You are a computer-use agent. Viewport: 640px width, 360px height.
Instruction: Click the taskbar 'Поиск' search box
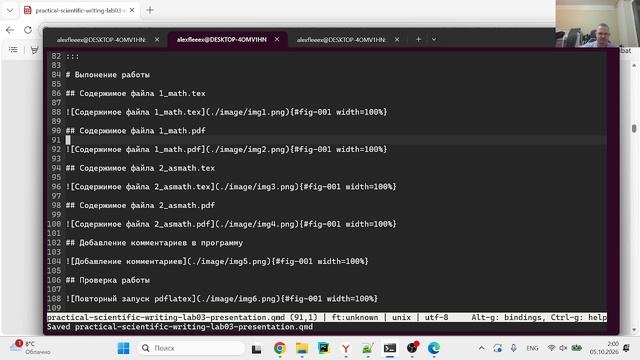click(x=192, y=348)
